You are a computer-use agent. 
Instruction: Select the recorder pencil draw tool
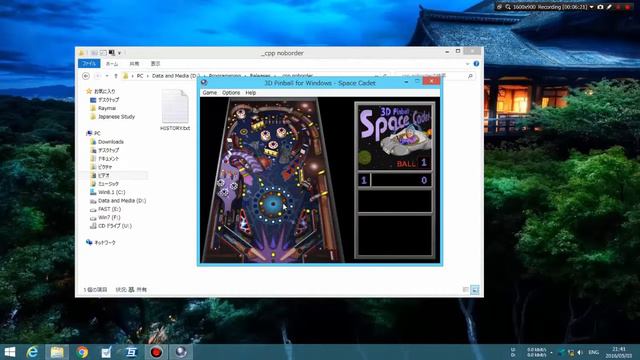(609, 7)
